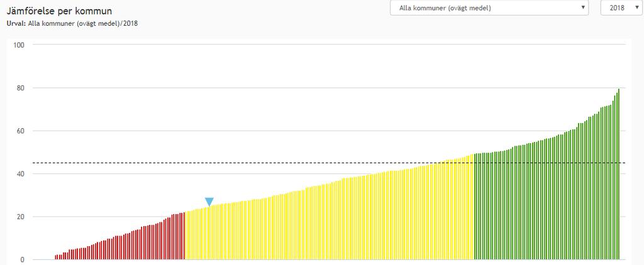Click the yellow bar below the blue marker
Screen dimensions: 644x265
tap(209, 232)
